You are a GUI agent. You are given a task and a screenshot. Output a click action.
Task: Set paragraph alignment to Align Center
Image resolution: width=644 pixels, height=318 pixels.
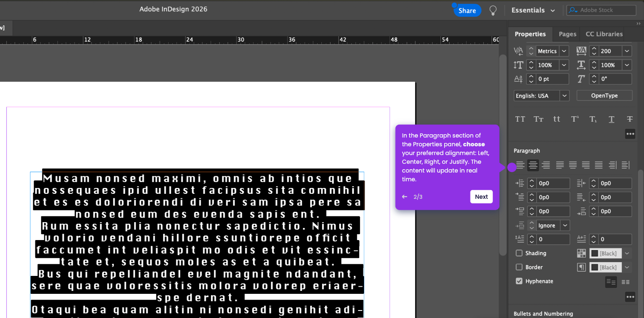(533, 165)
